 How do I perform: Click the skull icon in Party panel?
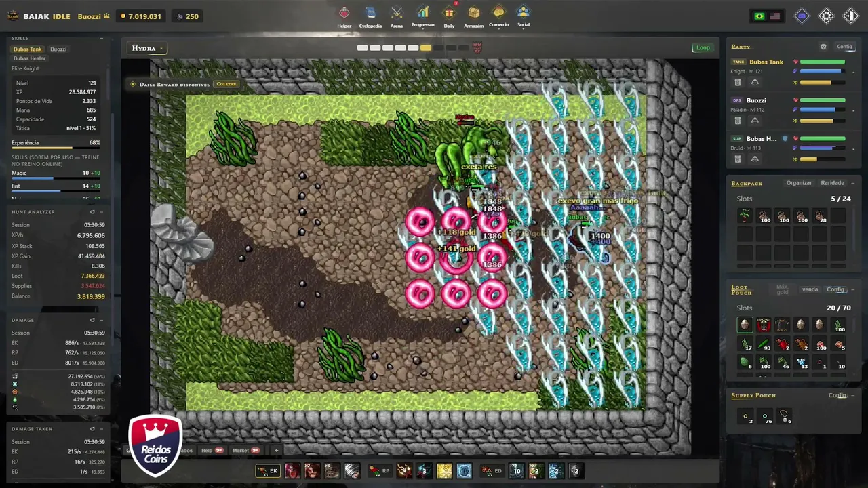point(823,47)
